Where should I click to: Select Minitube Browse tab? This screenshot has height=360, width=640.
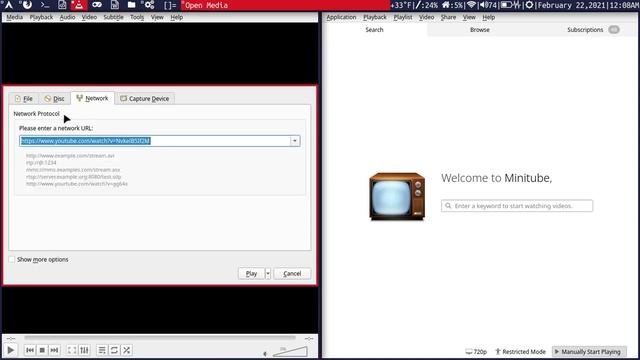point(480,30)
